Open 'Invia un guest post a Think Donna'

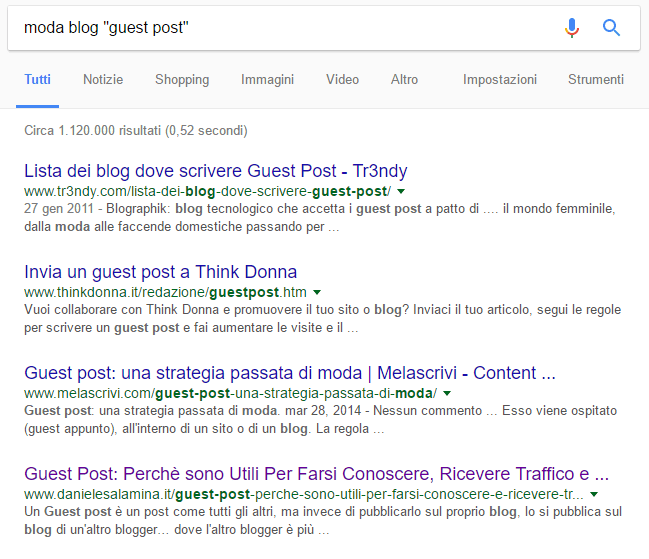[x=160, y=272]
